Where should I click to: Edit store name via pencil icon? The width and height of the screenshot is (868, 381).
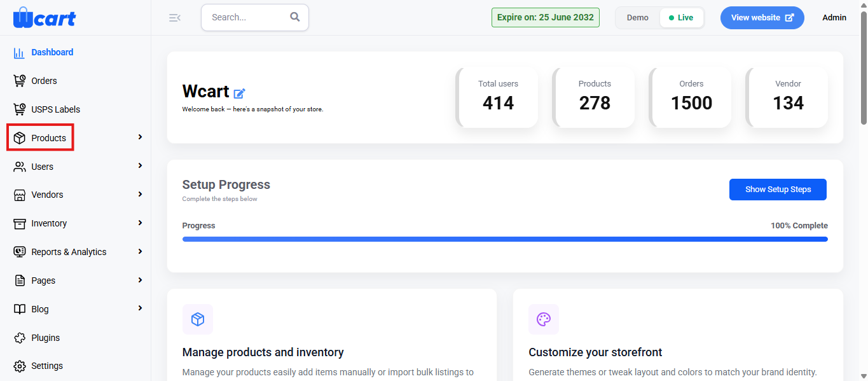click(x=239, y=94)
